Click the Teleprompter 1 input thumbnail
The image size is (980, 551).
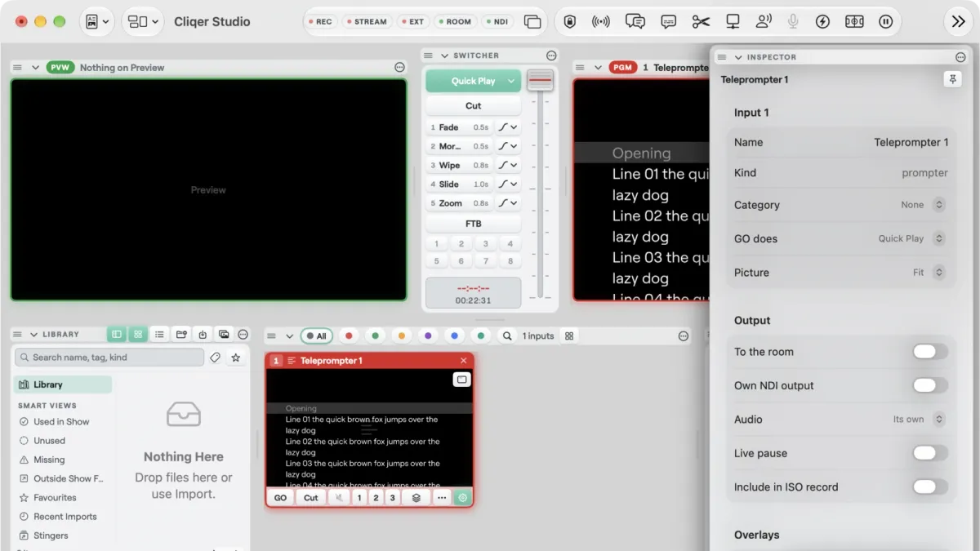[369, 427]
